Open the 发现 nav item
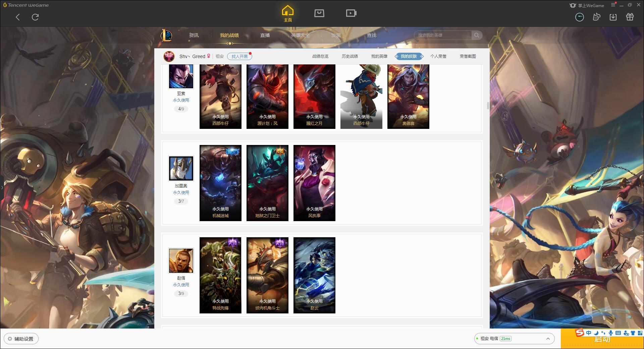Image resolution: width=644 pixels, height=349 pixels. [x=336, y=35]
